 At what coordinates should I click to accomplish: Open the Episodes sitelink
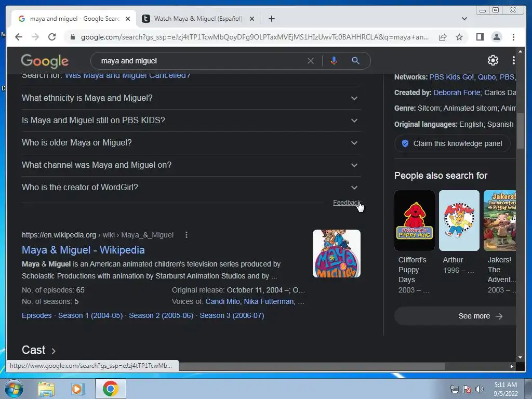(x=37, y=315)
